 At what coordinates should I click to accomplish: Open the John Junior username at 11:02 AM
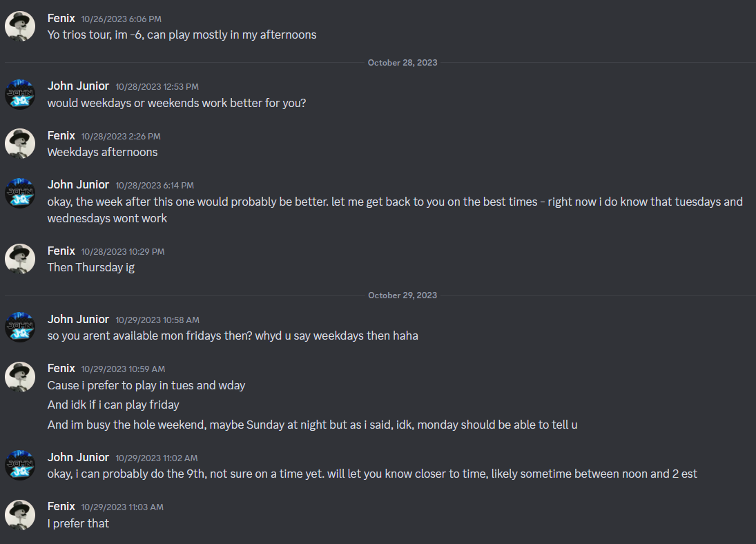click(x=78, y=457)
